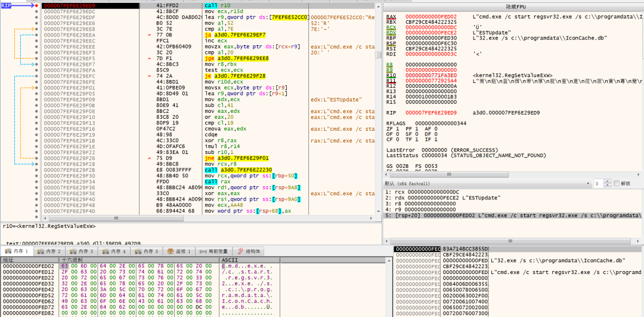Toggle breakpoint dot beside address 000007FEF6E29EFC
The image size is (644, 317).
[x=37, y=76]
